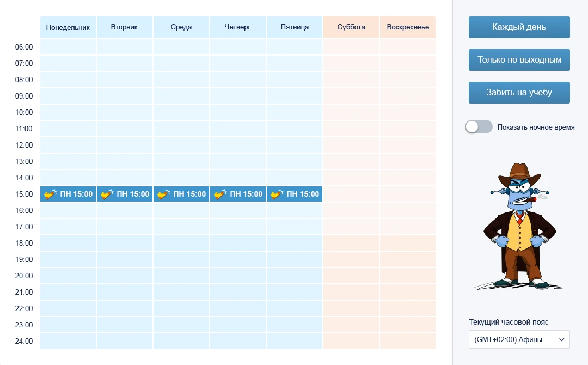Click the alarm icon in Monday's 15:00 slot
The height and width of the screenshot is (365, 588).
coord(50,194)
